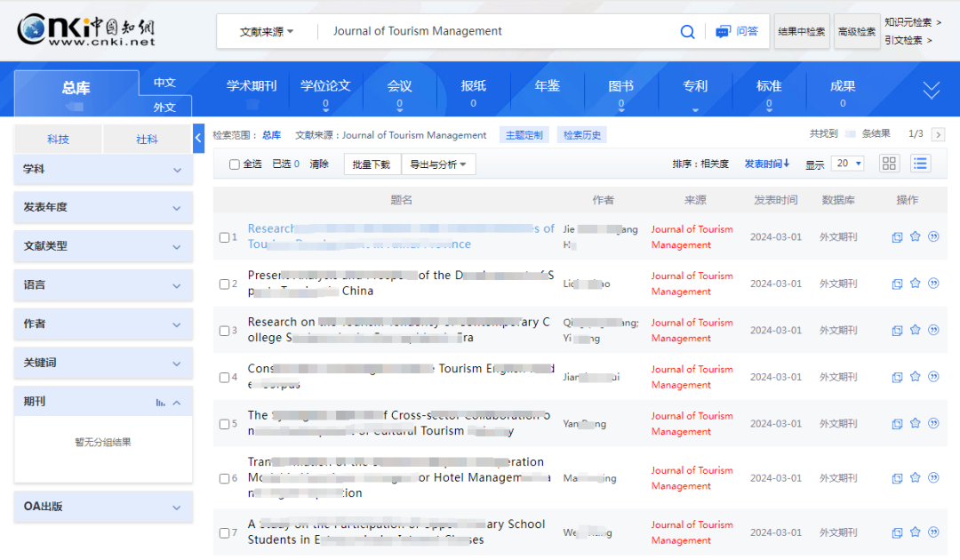Go to next results page arrow
The height and width of the screenshot is (560, 960).
938,134
